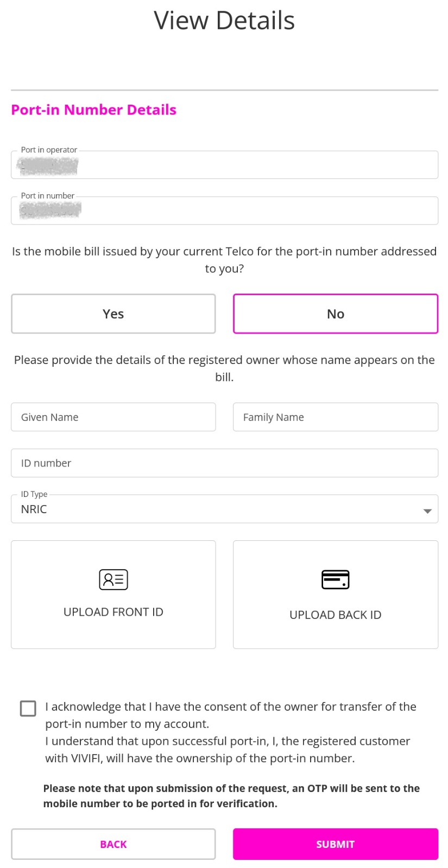Click the ID number input field
Image resolution: width=448 pixels, height=868 pixels.
pos(224,463)
